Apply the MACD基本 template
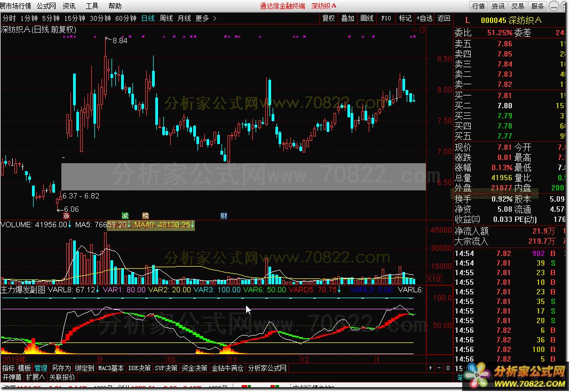Screen dimensions: 570x392 pos(111,368)
